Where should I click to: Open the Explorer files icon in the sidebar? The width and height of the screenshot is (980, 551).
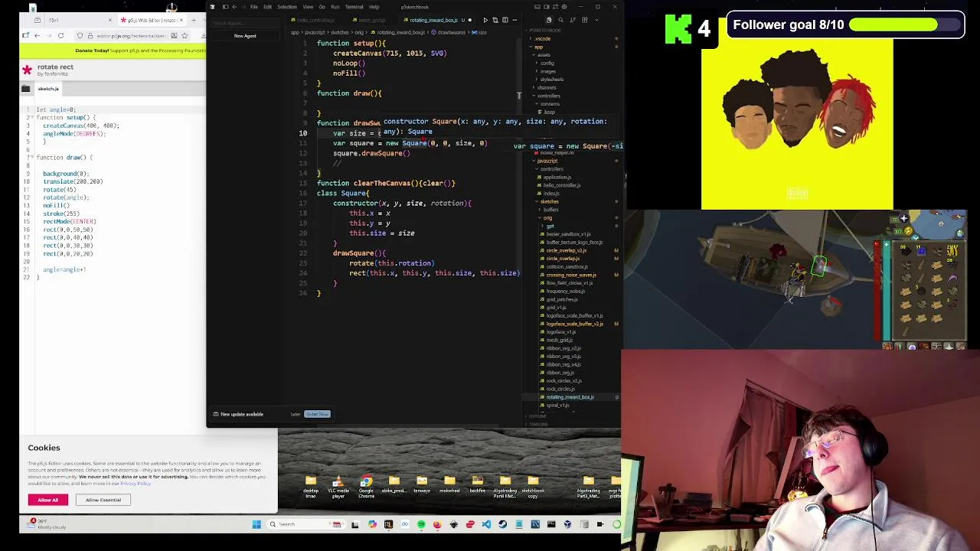pos(549,20)
